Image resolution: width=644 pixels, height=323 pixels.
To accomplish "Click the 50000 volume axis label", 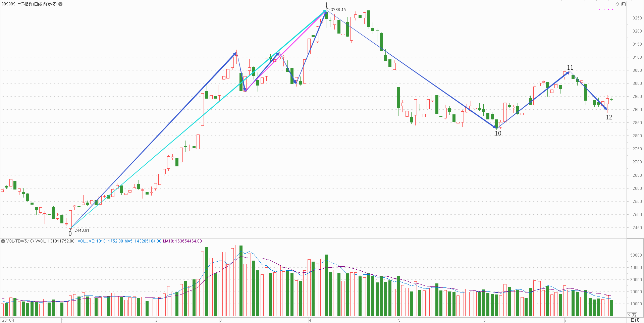I will coord(636,255).
